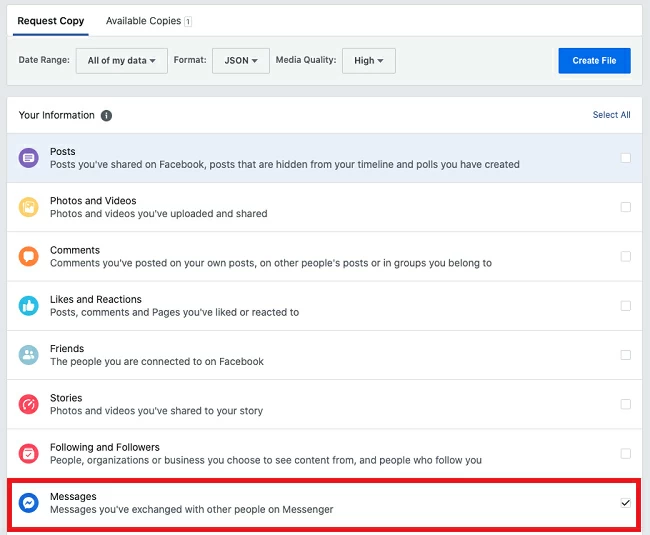Click the Messages title text
Screen dimensions: 650x535
pos(73,497)
